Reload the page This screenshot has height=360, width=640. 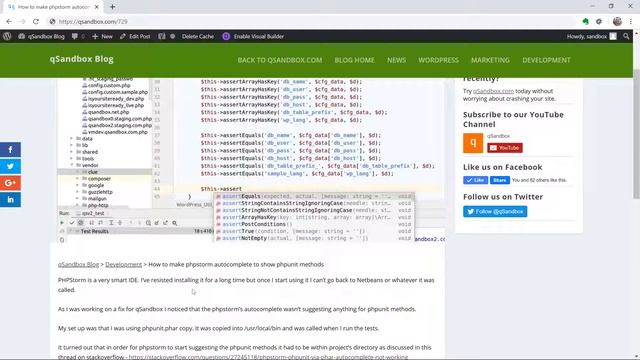pyautogui.click(x=36, y=22)
